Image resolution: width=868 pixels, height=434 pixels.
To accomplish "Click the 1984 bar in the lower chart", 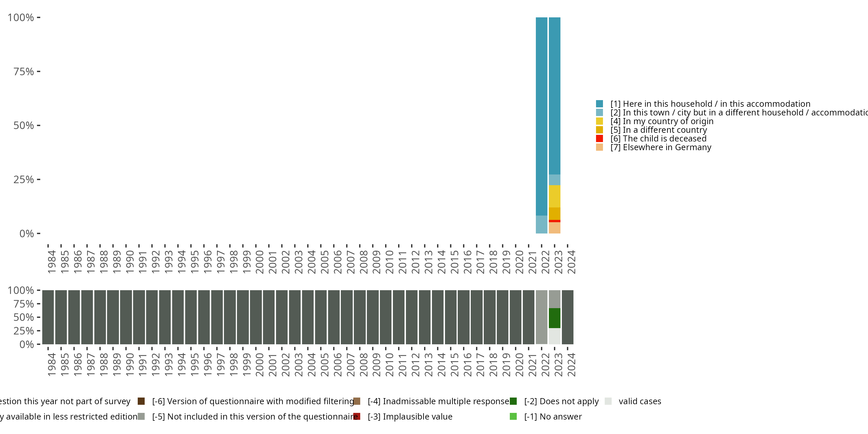I will (x=48, y=317).
